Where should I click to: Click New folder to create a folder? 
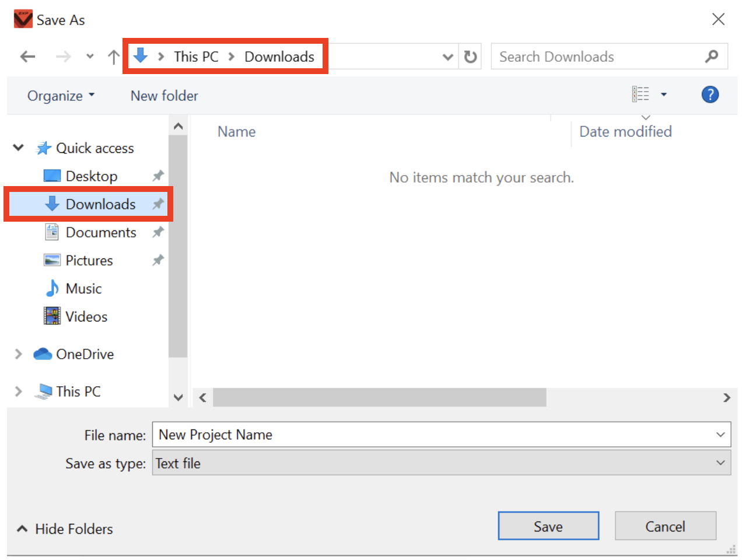pos(164,95)
